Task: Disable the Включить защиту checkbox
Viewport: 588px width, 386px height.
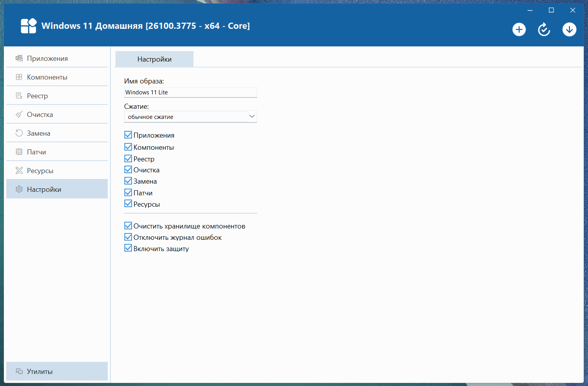Action: 128,248
